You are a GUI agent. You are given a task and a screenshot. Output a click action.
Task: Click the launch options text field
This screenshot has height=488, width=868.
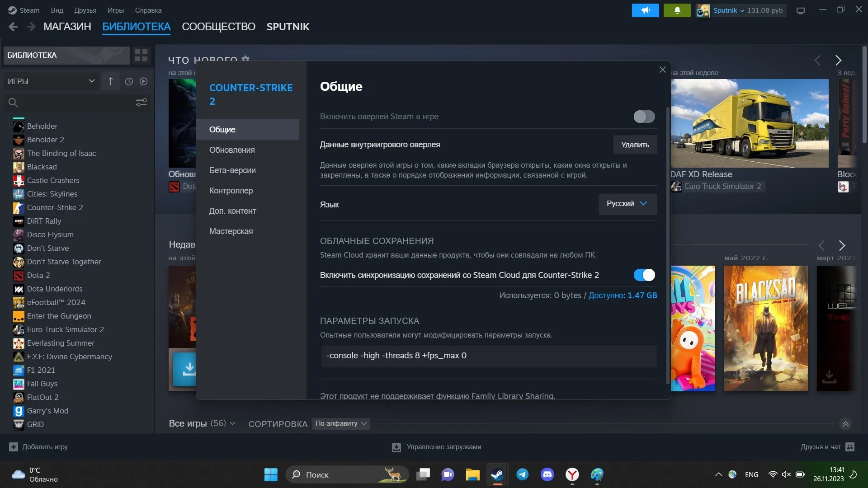(489, 356)
